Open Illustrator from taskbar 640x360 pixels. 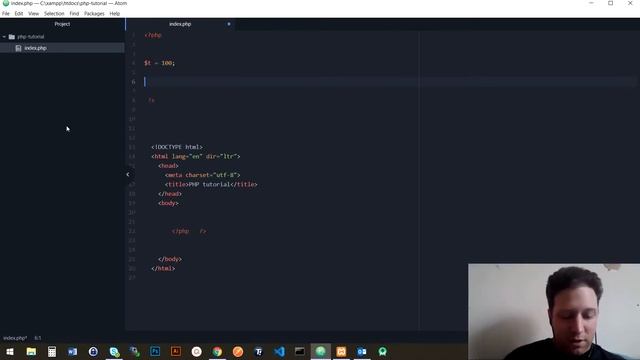click(x=176, y=351)
